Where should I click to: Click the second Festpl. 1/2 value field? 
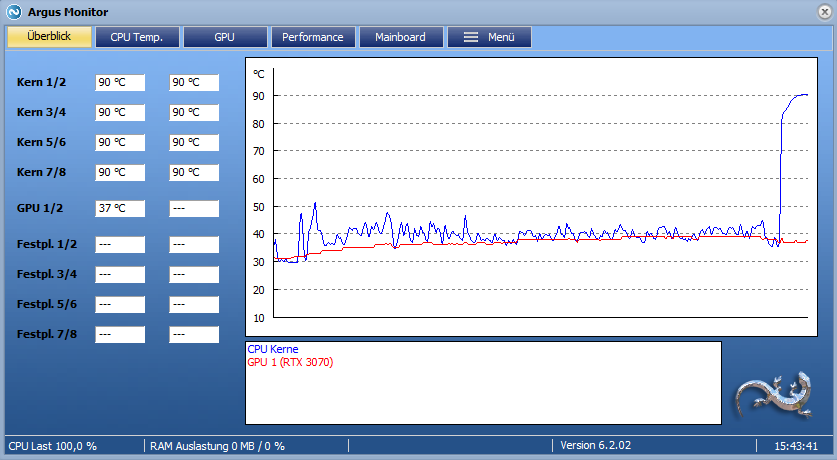coord(194,244)
